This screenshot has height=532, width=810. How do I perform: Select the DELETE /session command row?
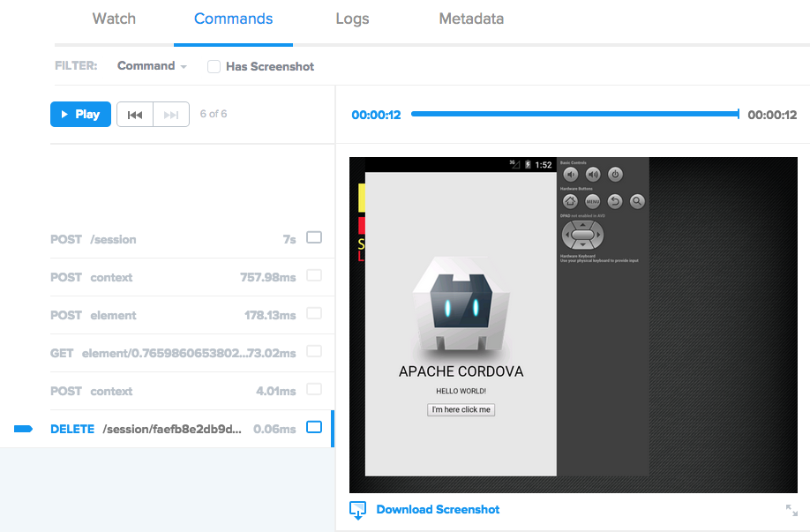(192, 429)
